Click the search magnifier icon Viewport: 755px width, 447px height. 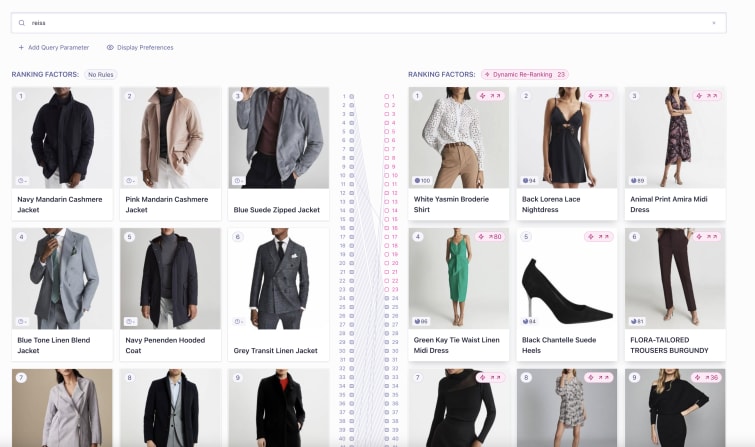coord(22,23)
